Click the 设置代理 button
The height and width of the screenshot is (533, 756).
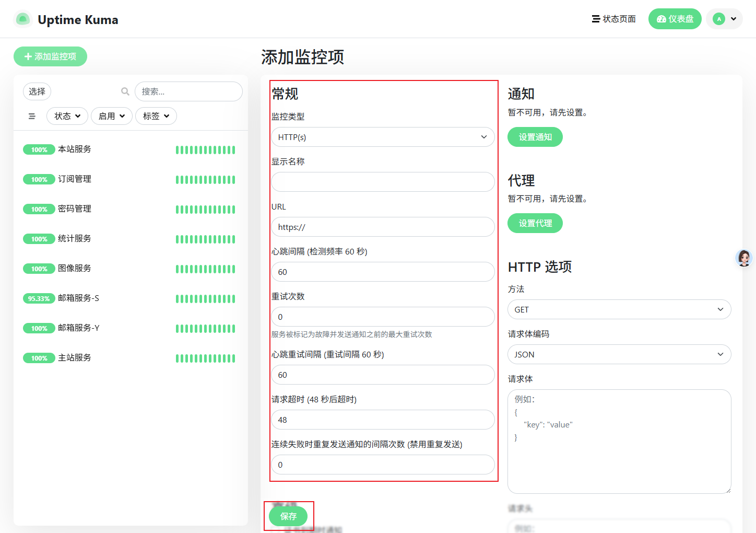click(535, 223)
